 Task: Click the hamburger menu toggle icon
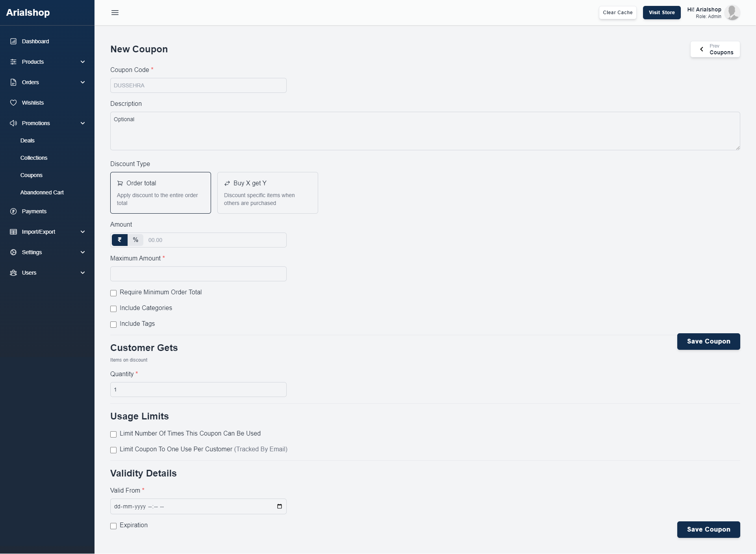click(115, 12)
